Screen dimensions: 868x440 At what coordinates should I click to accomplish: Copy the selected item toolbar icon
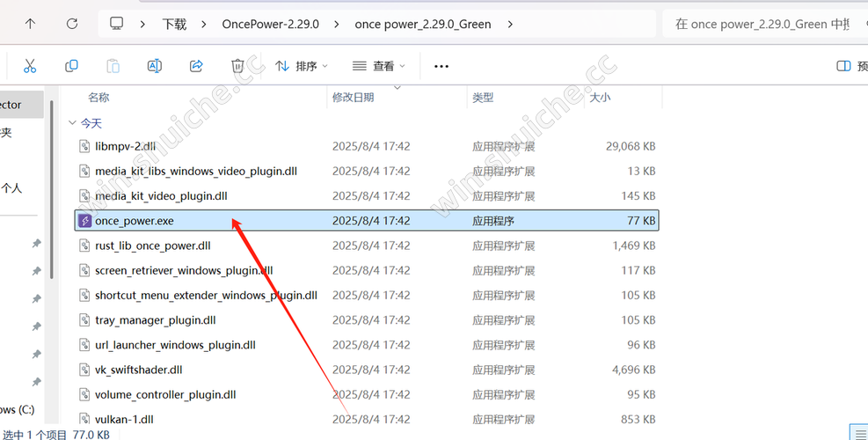(71, 66)
